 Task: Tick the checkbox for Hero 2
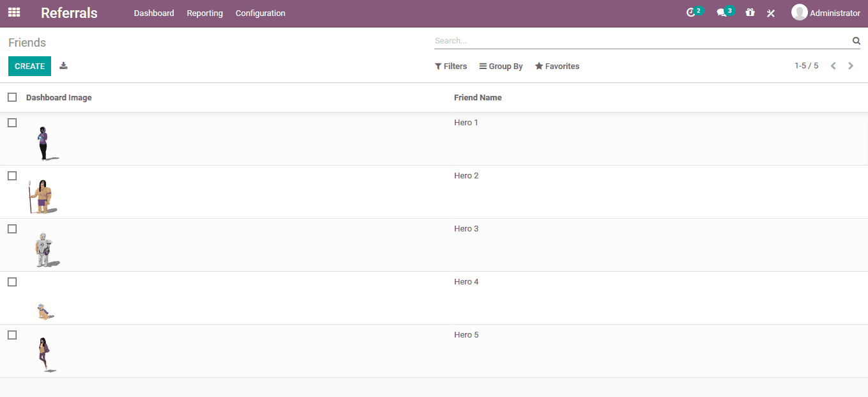(12, 176)
